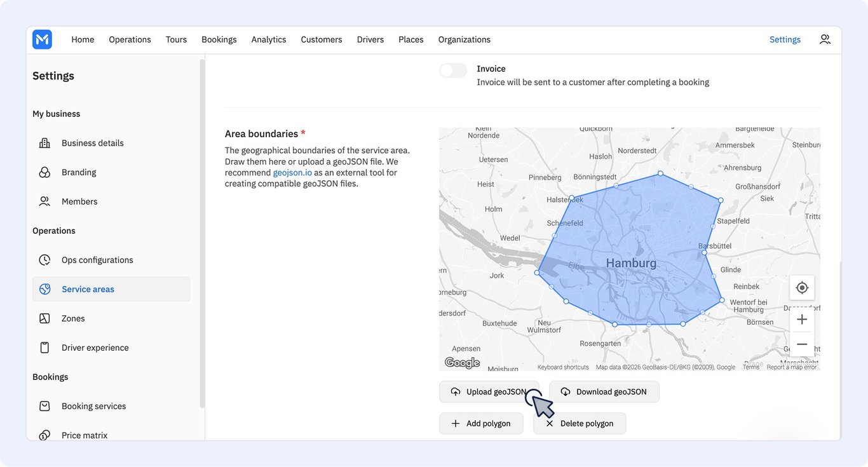Click the Driver experience phone icon
The image size is (868, 467).
[44, 348]
